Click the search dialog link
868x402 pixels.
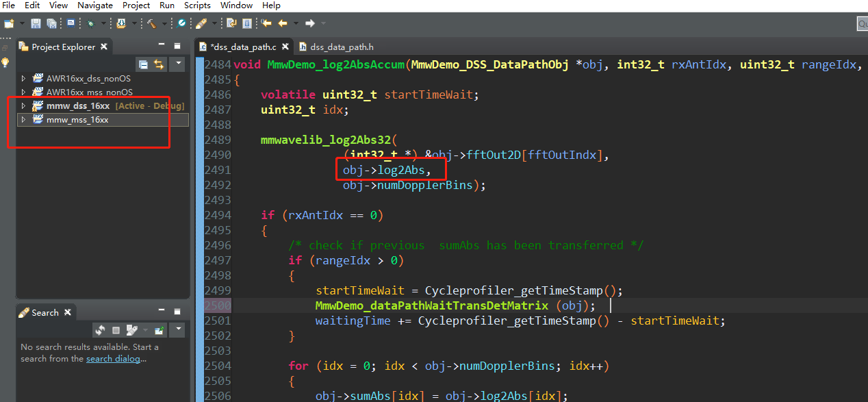coord(112,359)
